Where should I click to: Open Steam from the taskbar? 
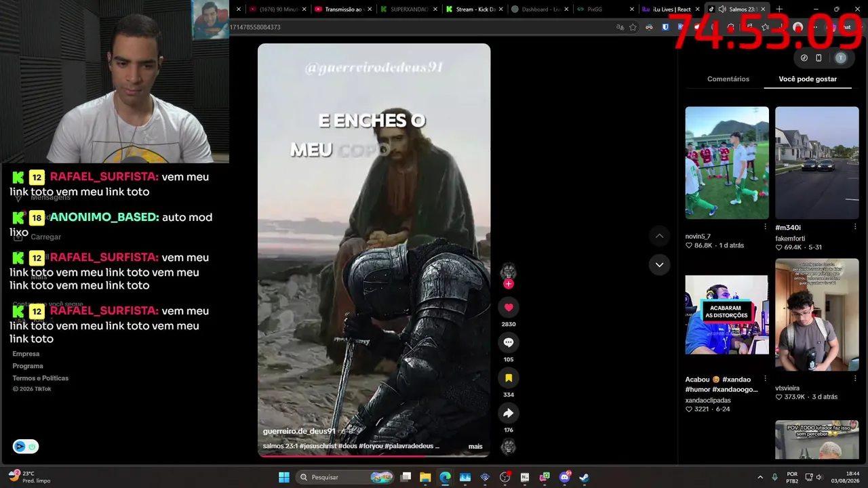coord(585,477)
